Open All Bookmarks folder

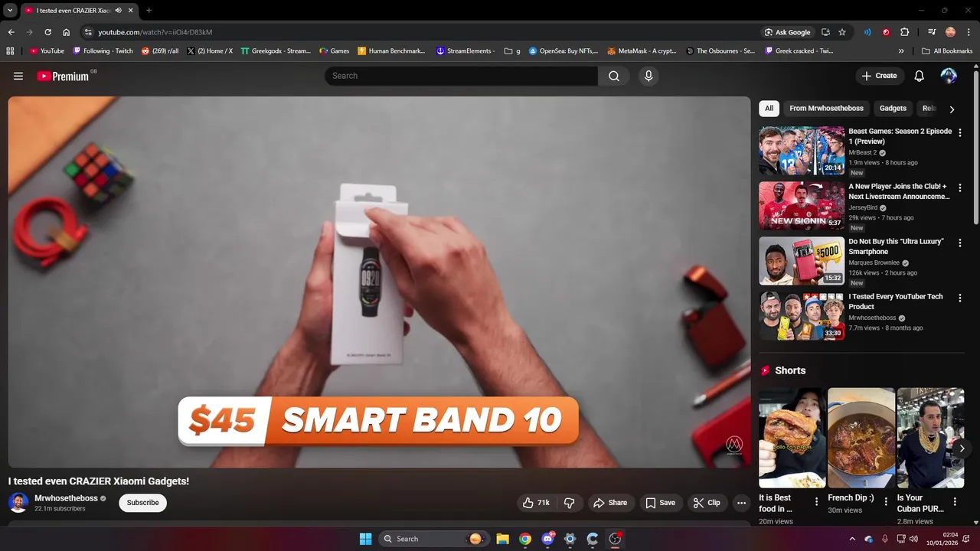(x=947, y=51)
